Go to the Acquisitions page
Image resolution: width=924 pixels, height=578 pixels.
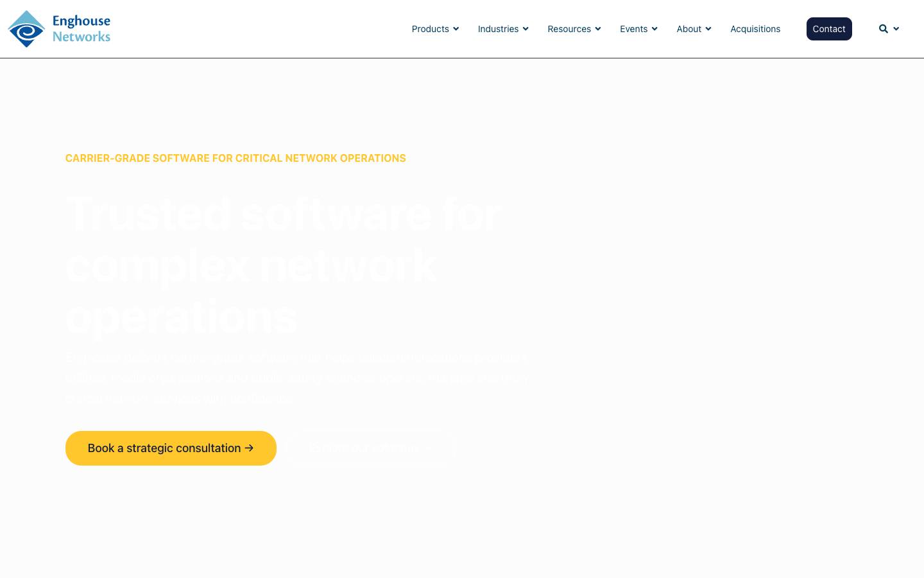tap(755, 29)
